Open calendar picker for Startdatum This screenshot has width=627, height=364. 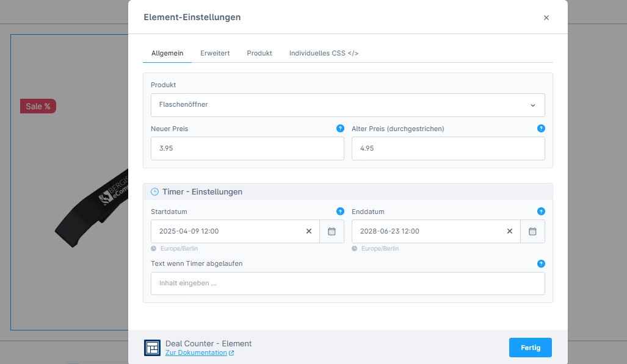pos(332,232)
